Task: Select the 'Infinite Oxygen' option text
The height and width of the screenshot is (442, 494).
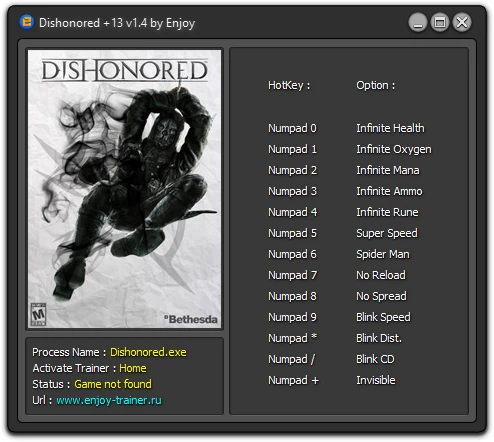Action: (394, 149)
